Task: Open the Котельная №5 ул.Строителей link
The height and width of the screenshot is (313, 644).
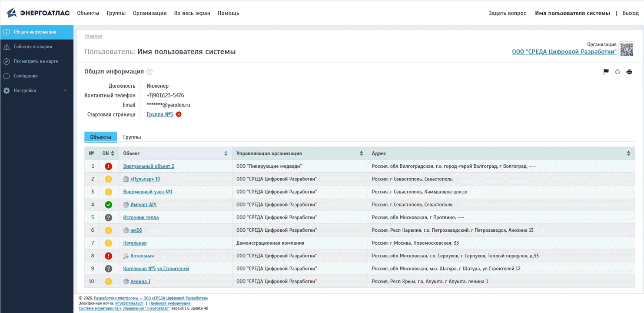Action: click(x=156, y=269)
